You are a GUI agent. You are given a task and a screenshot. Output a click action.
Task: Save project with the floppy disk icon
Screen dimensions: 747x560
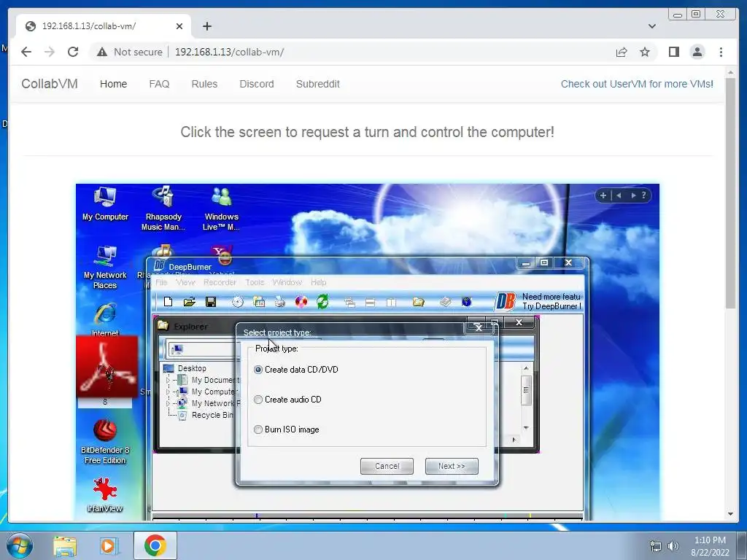[211, 301]
